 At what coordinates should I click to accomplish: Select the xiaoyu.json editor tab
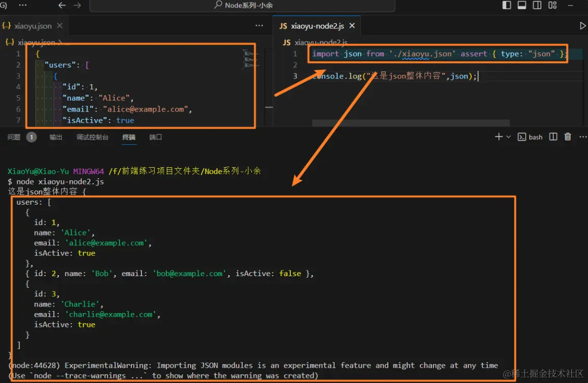point(33,26)
